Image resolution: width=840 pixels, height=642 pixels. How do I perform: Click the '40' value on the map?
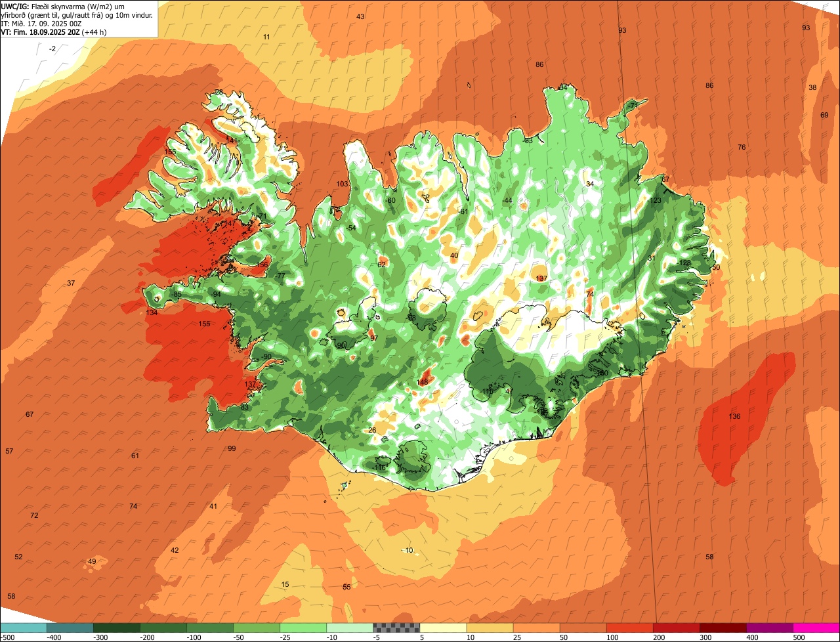pyautogui.click(x=454, y=255)
